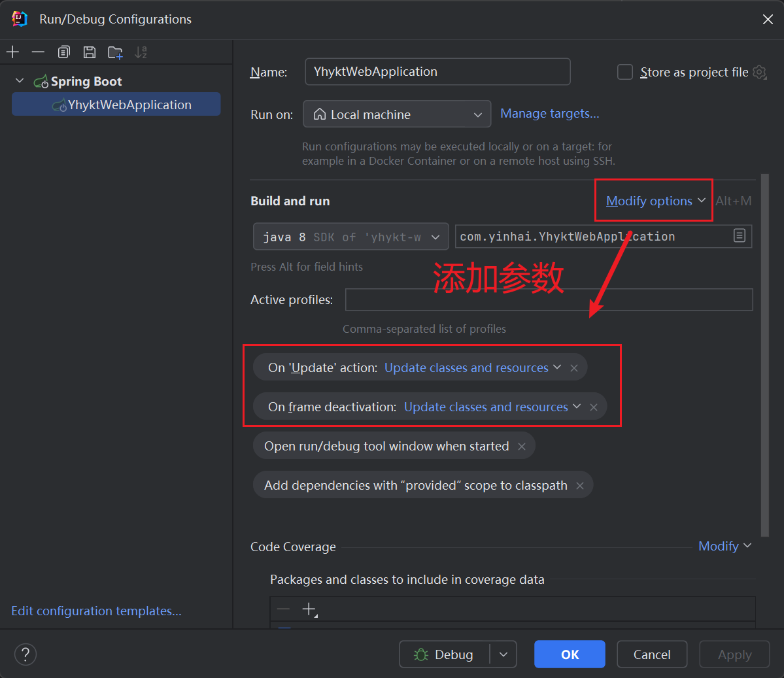Sort configurations alphabetically

[x=141, y=52]
